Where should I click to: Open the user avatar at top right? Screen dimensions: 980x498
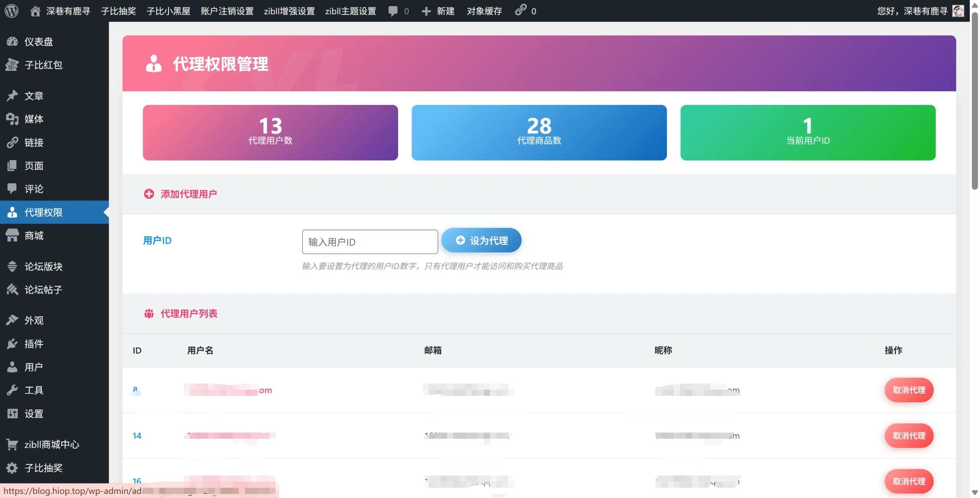[958, 11]
